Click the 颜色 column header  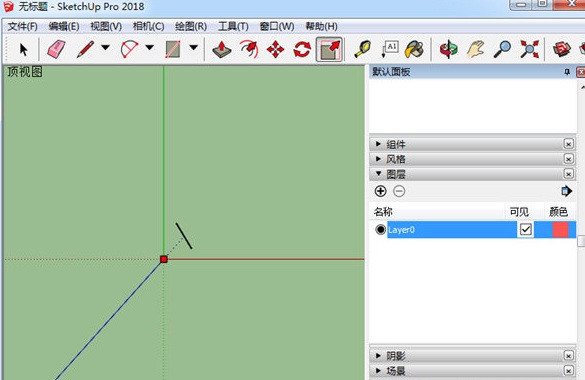(559, 211)
